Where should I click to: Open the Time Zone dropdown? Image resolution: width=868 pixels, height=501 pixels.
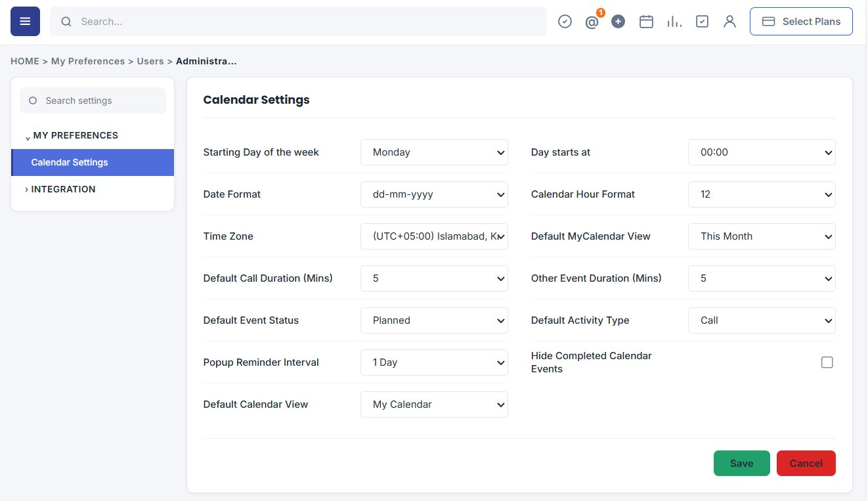(x=434, y=236)
